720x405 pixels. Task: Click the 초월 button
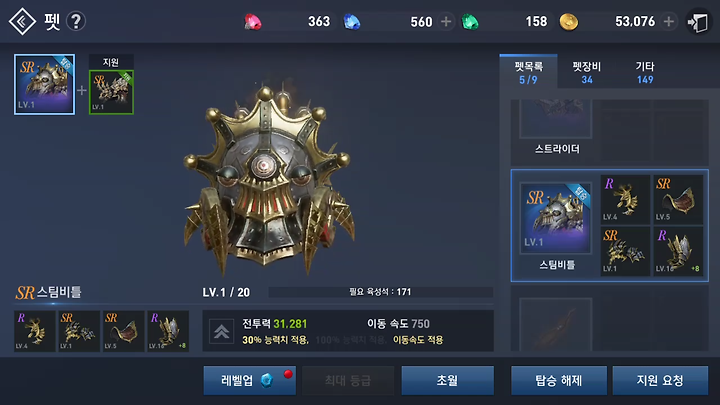coord(448,380)
